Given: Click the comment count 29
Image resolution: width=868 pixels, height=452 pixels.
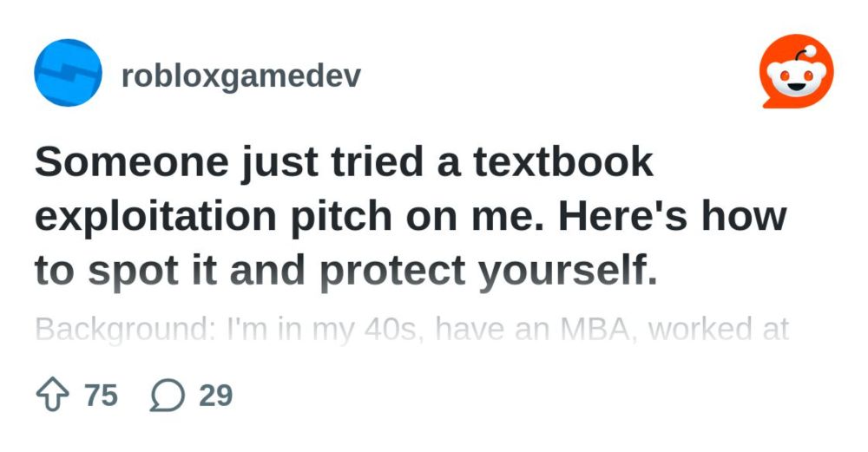Looking at the screenshot, I should 215,396.
